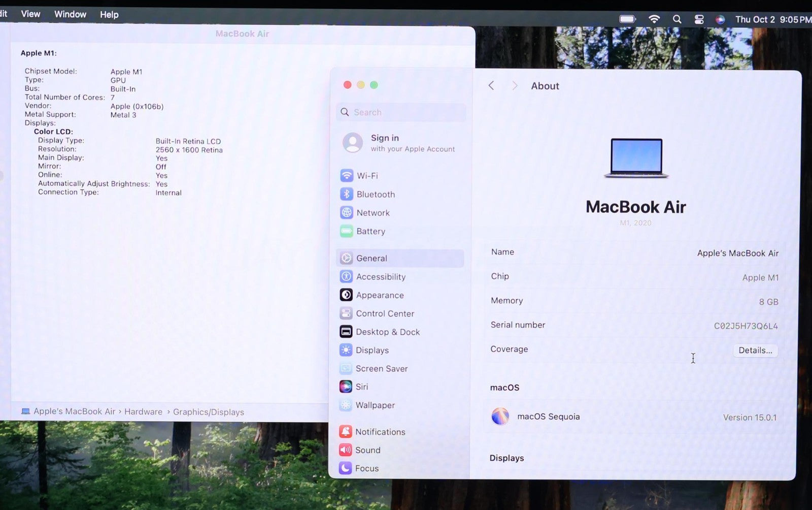Open the Help menu
812x510 pixels.
[109, 15]
